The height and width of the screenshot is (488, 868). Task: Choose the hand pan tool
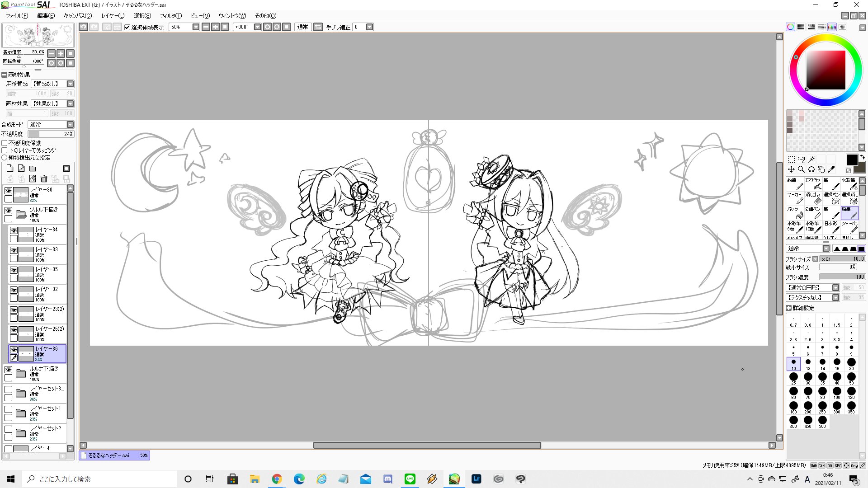[x=821, y=169]
